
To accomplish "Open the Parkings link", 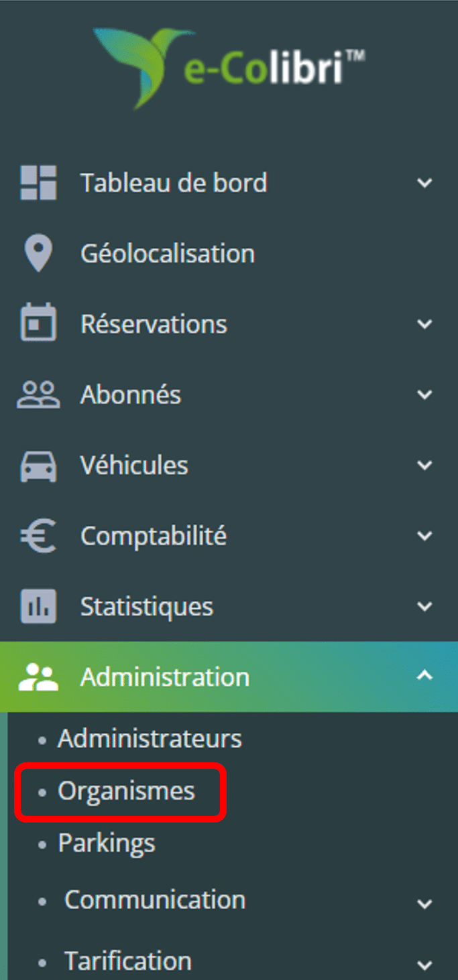I will (x=106, y=843).
